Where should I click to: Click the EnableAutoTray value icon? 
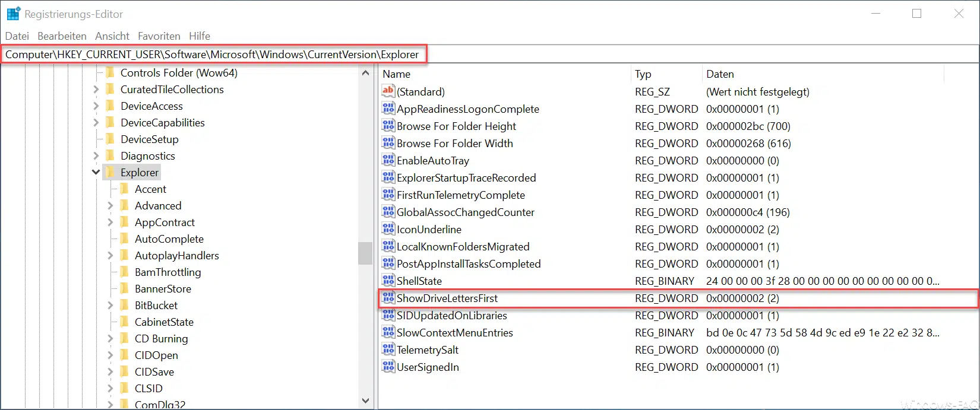click(388, 160)
